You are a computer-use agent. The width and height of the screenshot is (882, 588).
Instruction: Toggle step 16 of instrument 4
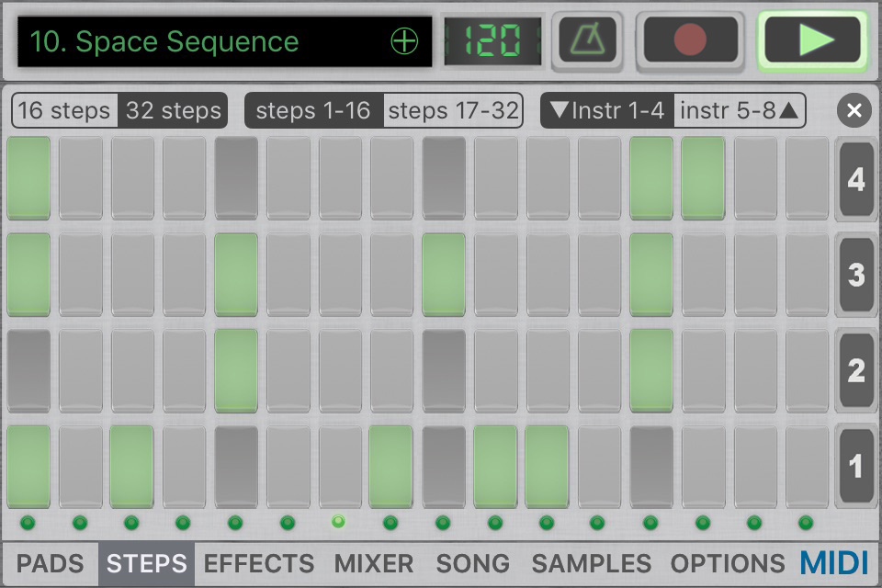point(808,178)
